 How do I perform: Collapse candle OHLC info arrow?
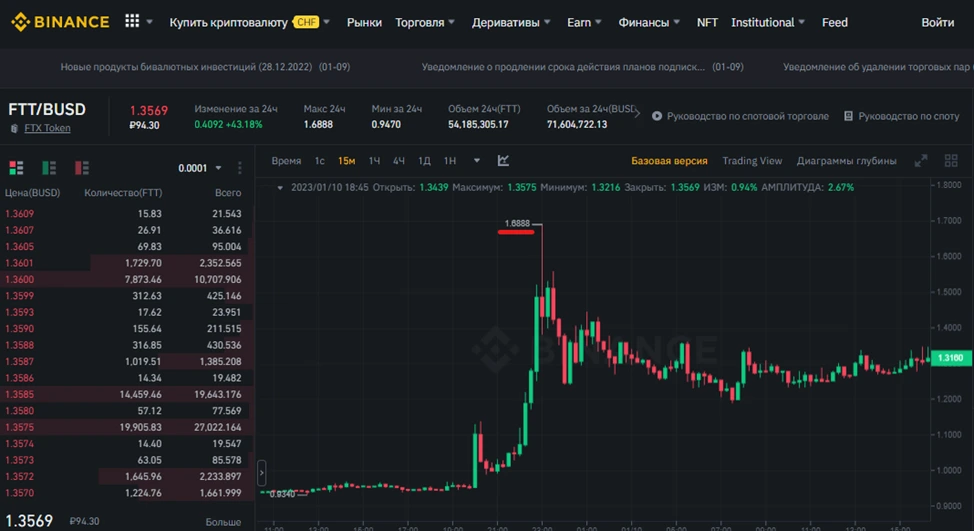pyautogui.click(x=280, y=188)
